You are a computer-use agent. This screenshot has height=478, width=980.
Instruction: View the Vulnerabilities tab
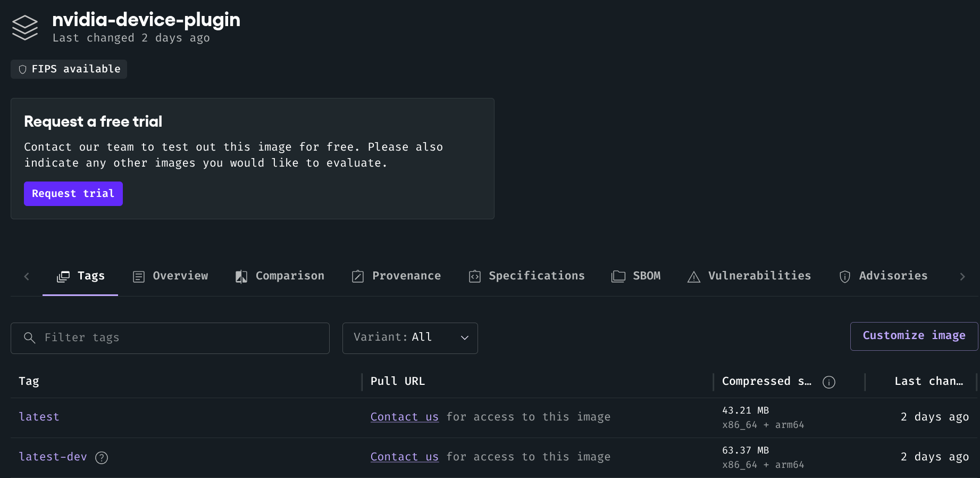pos(749,276)
